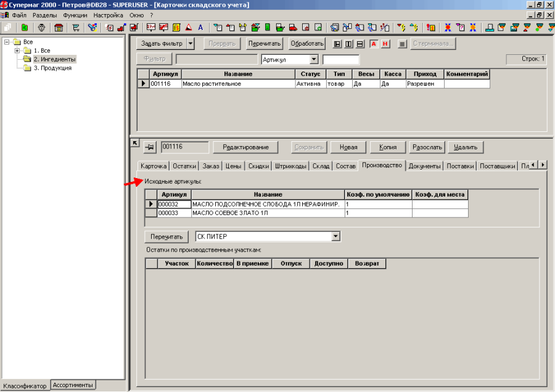The image size is (555, 392).
Task: Click the Новая button
Action: (x=348, y=147)
